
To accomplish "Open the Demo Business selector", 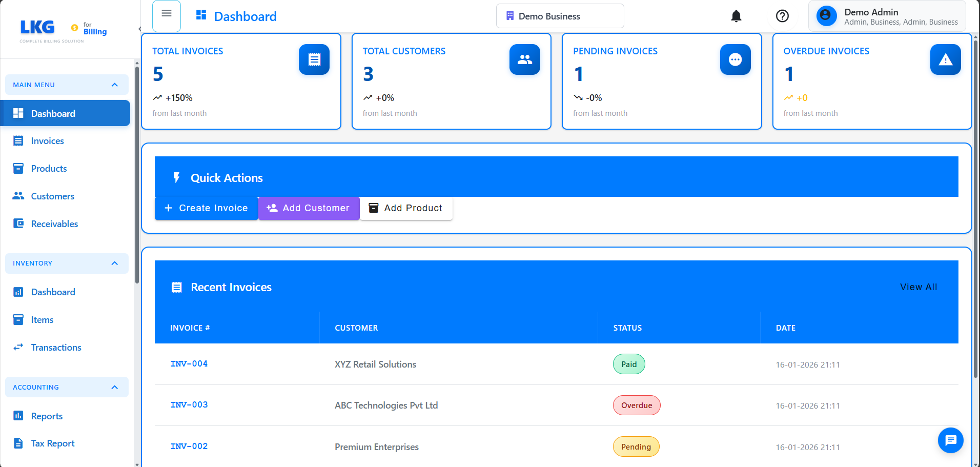I will point(560,16).
